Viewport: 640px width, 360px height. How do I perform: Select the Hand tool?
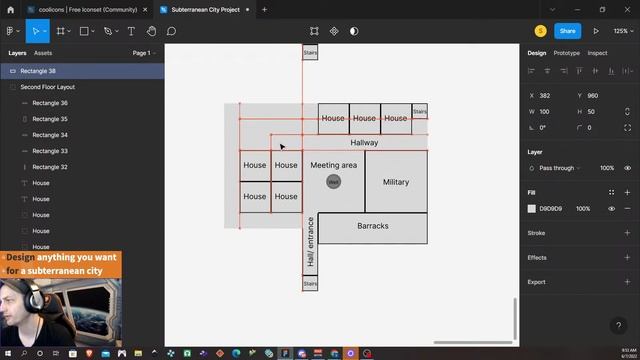(151, 31)
